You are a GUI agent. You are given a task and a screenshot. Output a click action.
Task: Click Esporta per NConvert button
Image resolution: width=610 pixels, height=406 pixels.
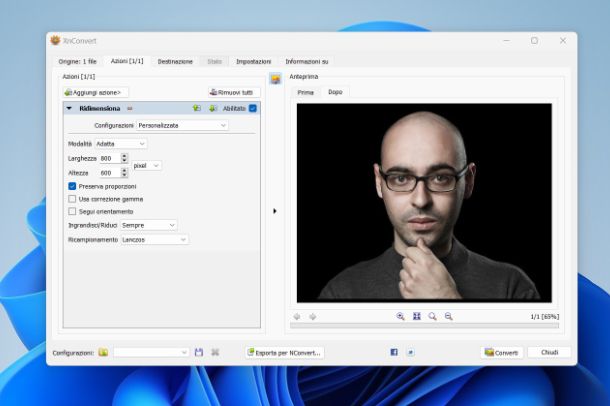285,353
